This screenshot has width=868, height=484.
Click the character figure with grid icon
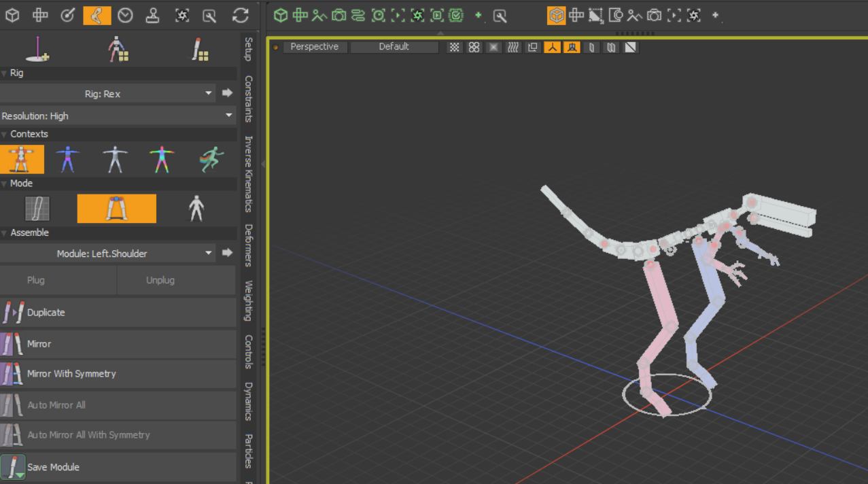[x=118, y=50]
